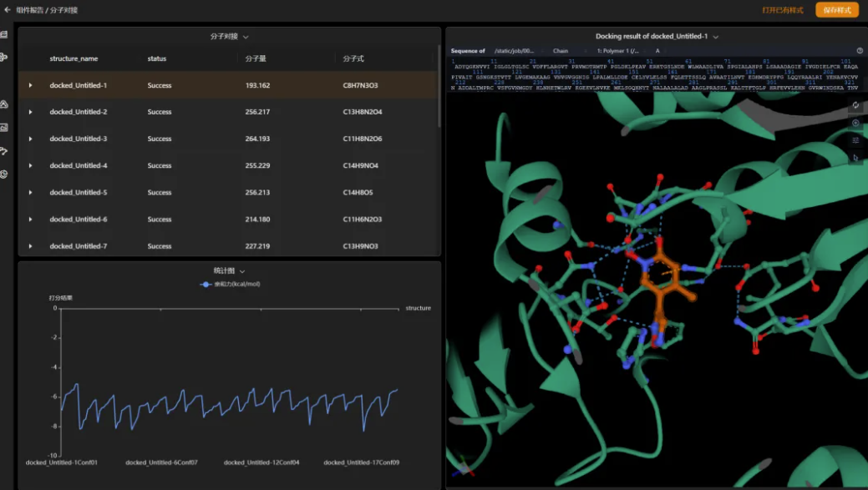868x490 pixels.
Task: Open the molecule structure icon in left sidebar
Action: (x=4, y=57)
